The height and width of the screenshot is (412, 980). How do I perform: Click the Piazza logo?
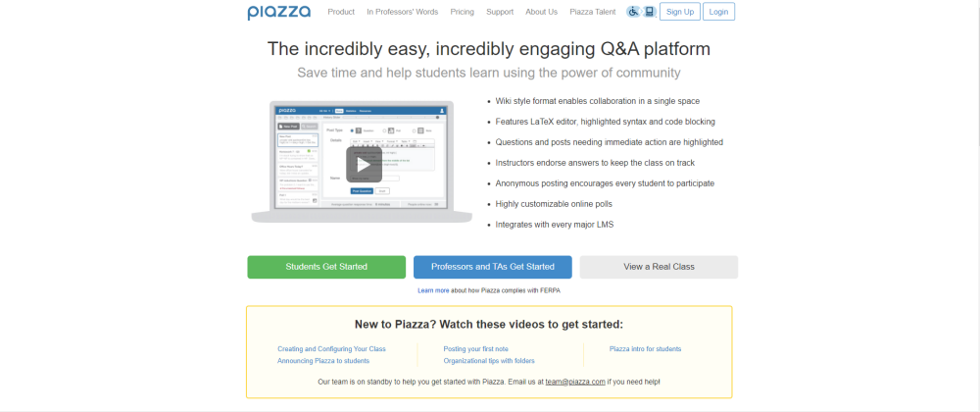278,13
